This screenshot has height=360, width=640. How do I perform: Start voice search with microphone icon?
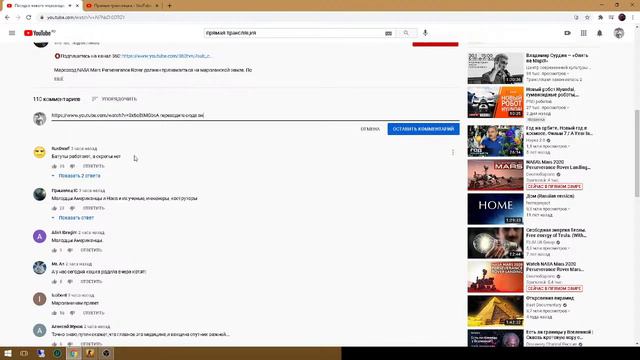click(x=425, y=33)
